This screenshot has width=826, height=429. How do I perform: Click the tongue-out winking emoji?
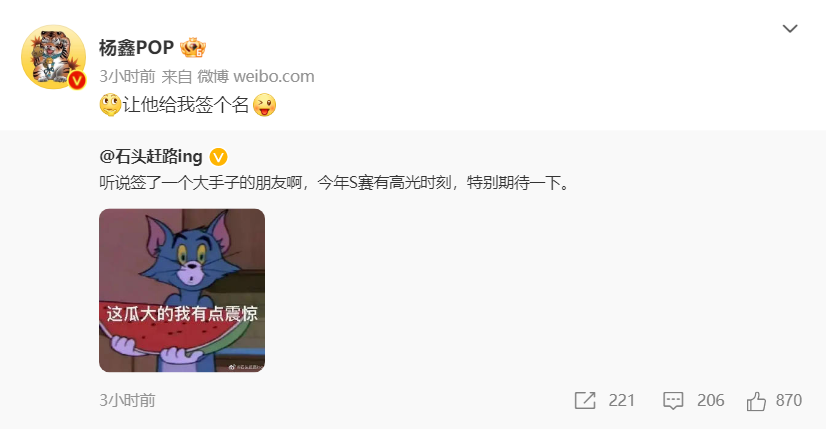[264, 105]
